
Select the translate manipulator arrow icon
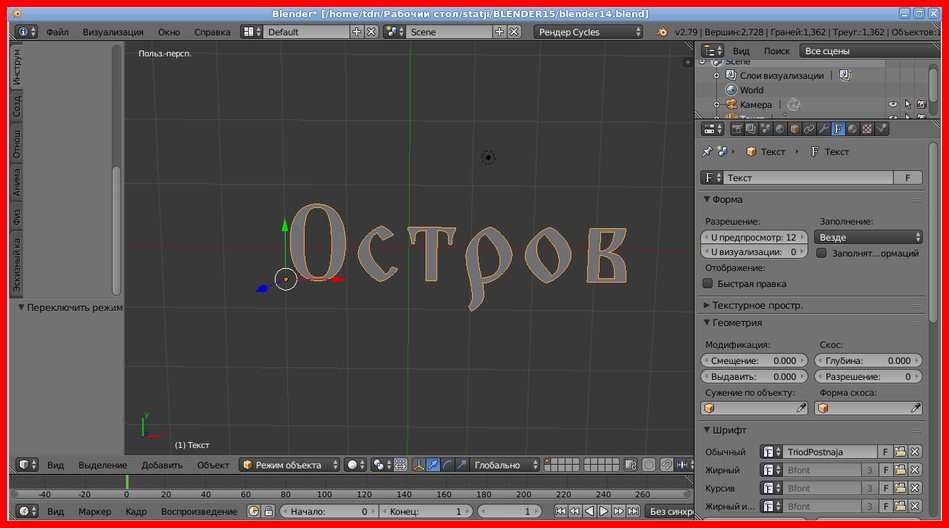[x=433, y=465]
